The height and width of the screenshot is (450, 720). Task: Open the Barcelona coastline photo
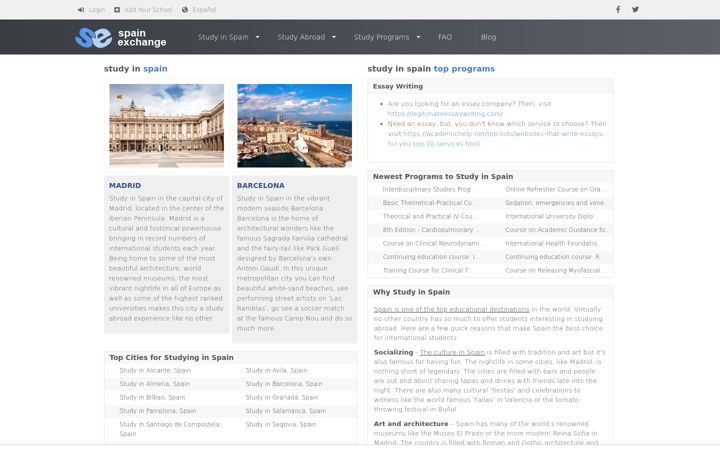294,125
